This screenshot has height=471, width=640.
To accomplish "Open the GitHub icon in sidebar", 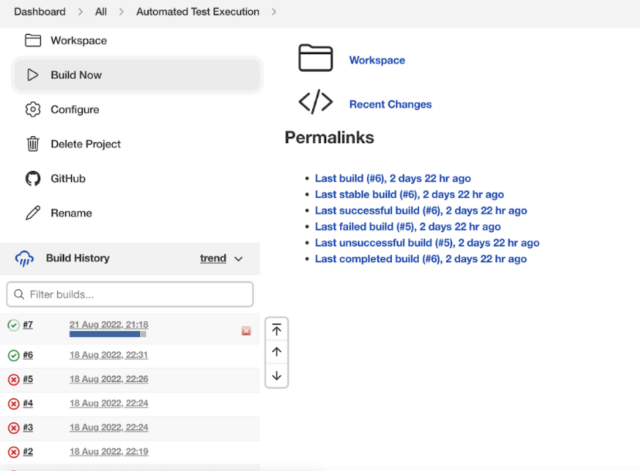I will click(x=33, y=179).
